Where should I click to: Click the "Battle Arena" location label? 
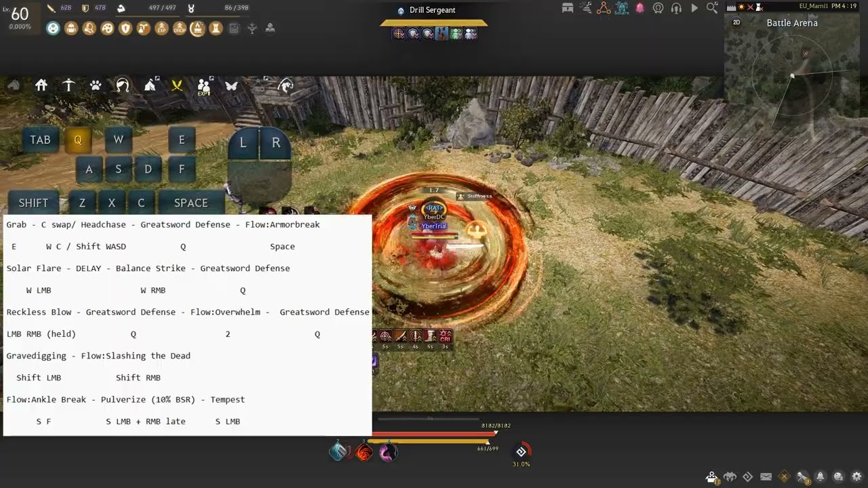[x=792, y=23]
